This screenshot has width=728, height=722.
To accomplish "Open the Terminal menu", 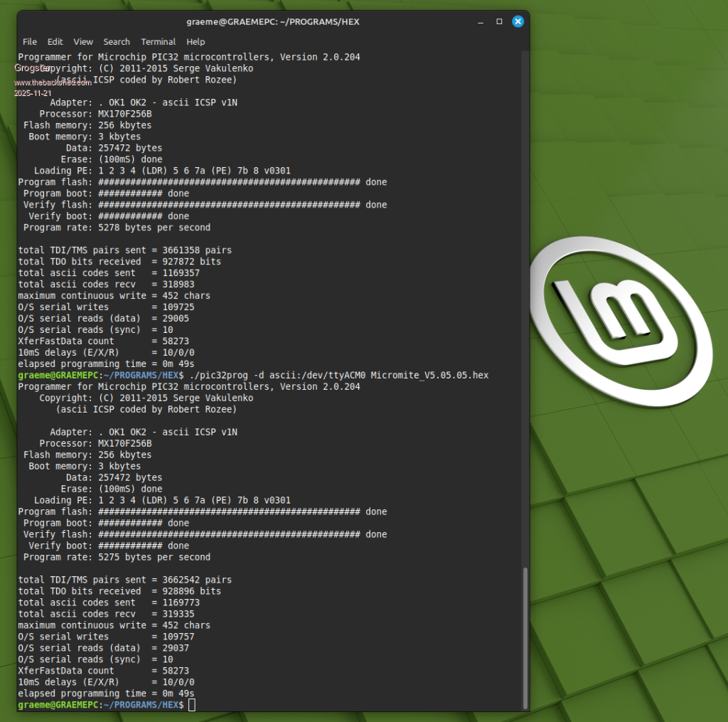I will (158, 42).
